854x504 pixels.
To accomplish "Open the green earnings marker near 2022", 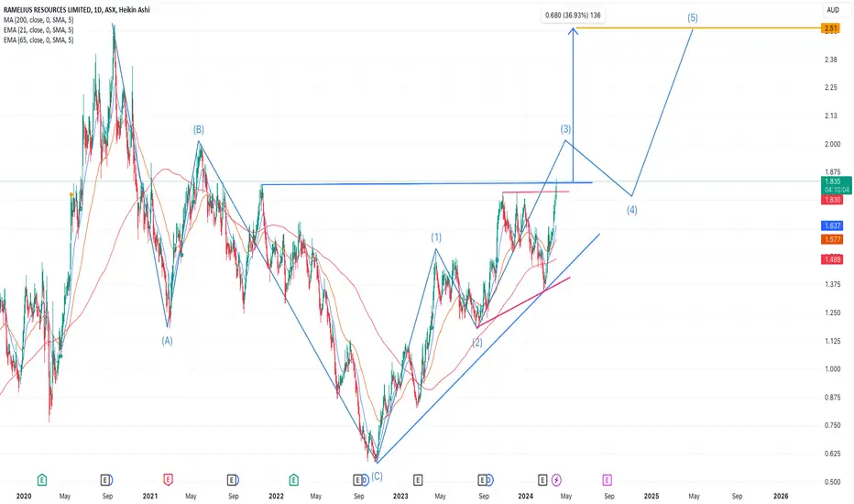I will (x=293, y=480).
